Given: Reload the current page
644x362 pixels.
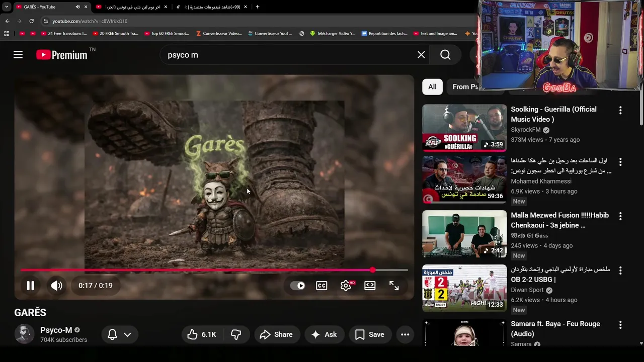Looking at the screenshot, I should click(31, 21).
